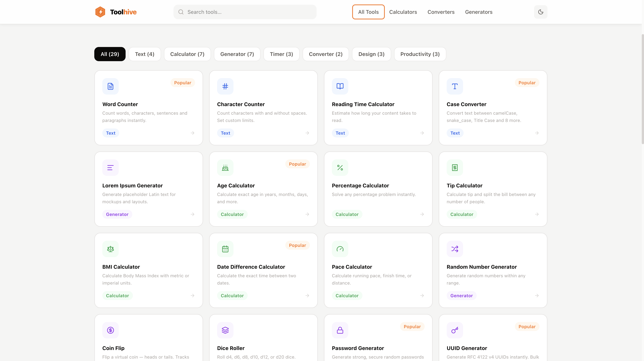Click the BMI Calculator scales icon
The height and width of the screenshot is (361, 644).
[110, 249]
